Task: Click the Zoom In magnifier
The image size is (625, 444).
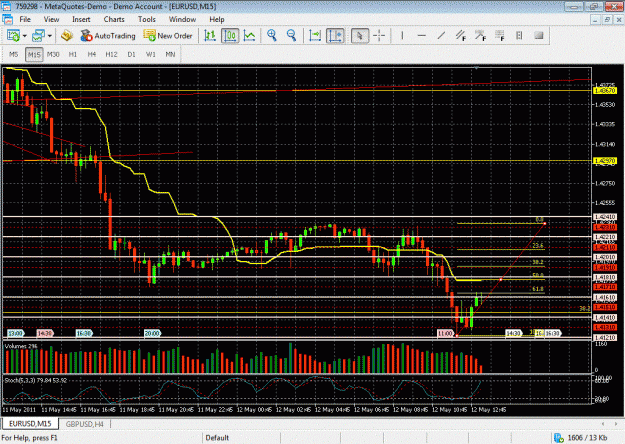Action: pos(272,35)
